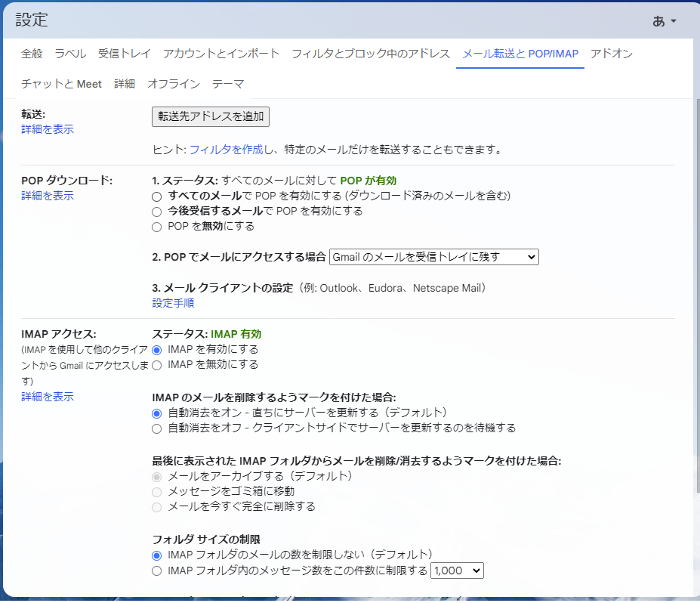Choose the POP を無効にする radio button

[x=157, y=227]
